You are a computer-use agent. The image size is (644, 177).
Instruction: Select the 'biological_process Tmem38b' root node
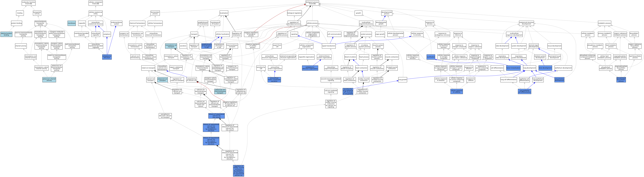pyautogui.click(x=312, y=3)
